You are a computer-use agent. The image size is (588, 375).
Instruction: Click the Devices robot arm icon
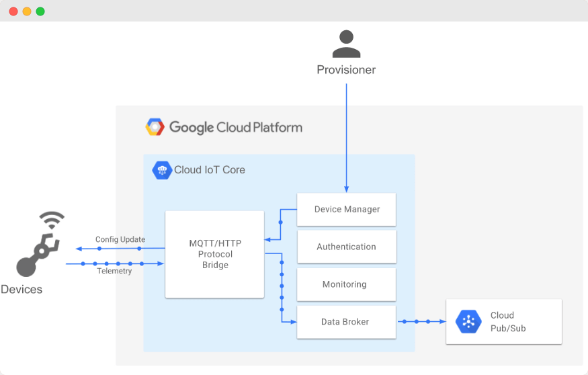click(38, 255)
